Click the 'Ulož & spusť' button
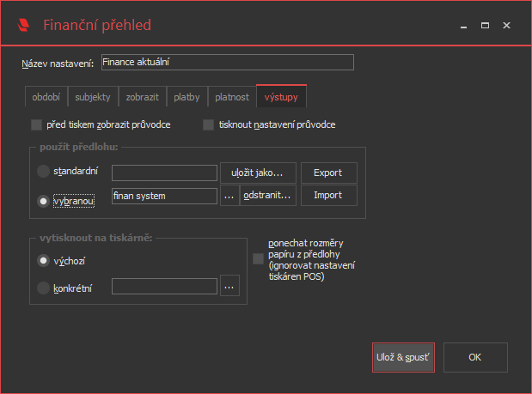Viewport: 532px width, 394px height. point(403,356)
